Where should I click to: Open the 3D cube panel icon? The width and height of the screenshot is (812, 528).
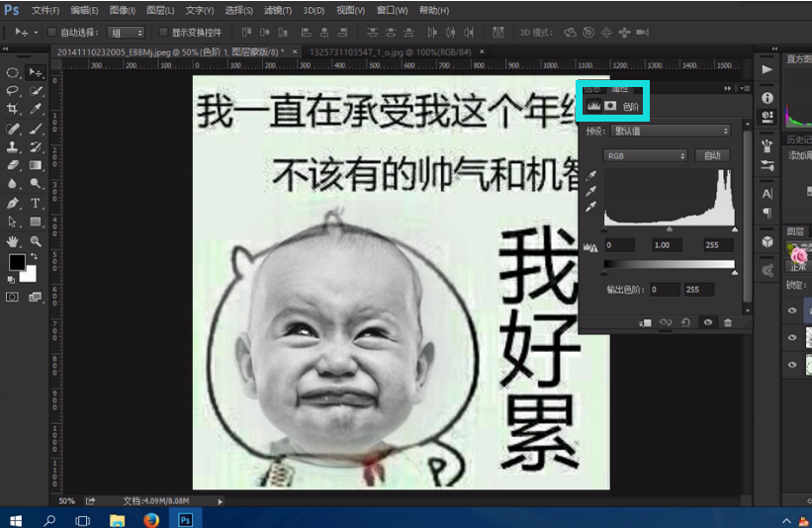(x=767, y=241)
